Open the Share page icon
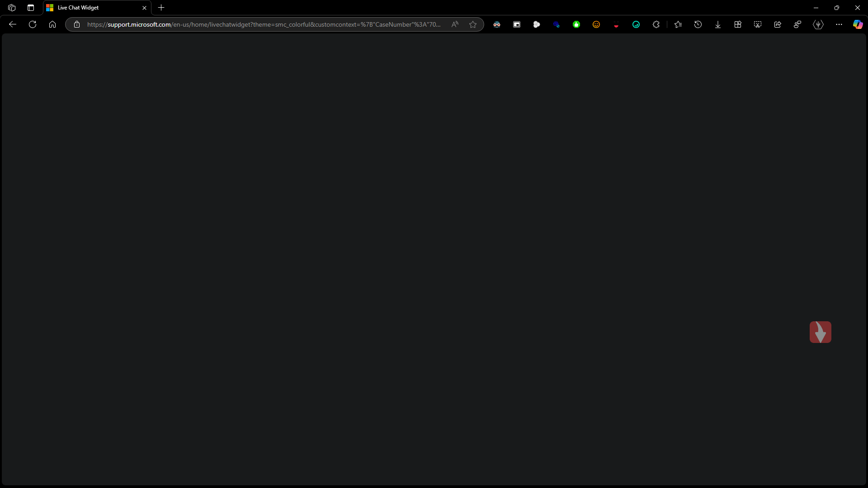The height and width of the screenshot is (488, 868). [x=778, y=24]
